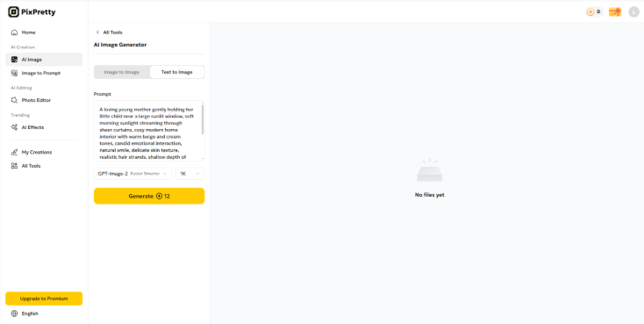
Task: Click Upgrade to Premium button
Action: [44, 299]
